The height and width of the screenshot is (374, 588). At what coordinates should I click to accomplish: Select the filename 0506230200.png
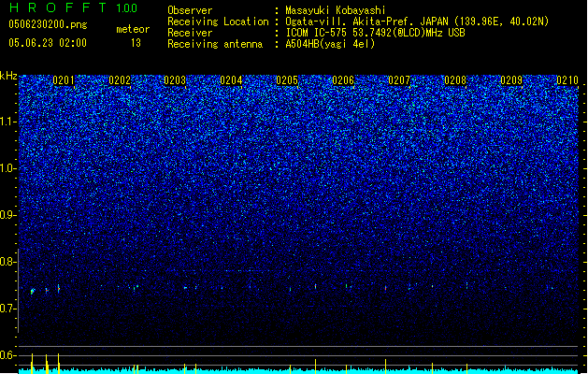[x=48, y=25]
